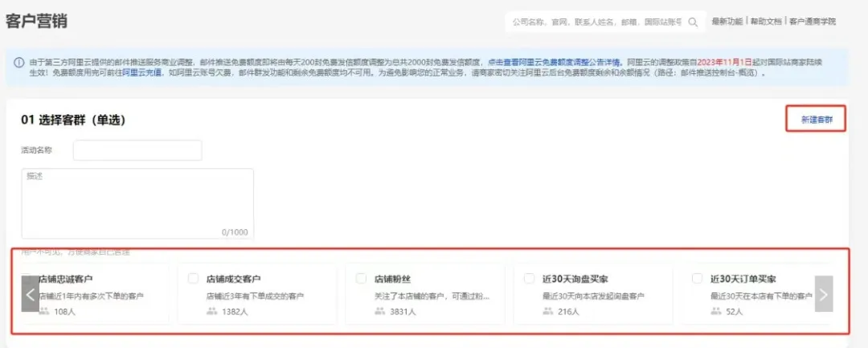Screen dimensions: 868x348
Task: Click the people icon beside 108人
Action: click(x=44, y=312)
